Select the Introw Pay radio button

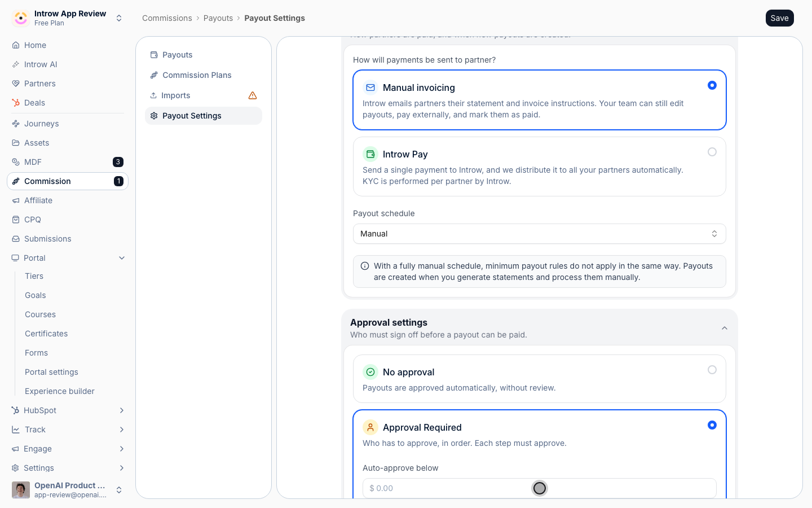(x=712, y=152)
